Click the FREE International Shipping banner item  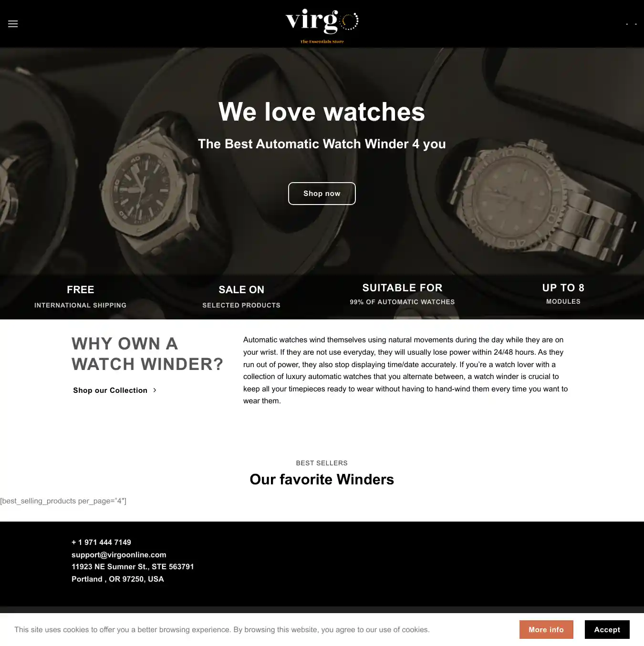pyautogui.click(x=81, y=297)
